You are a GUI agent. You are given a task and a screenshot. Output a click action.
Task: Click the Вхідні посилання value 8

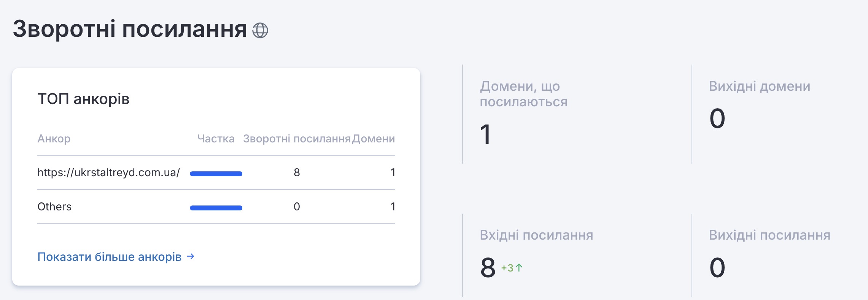pos(488,267)
